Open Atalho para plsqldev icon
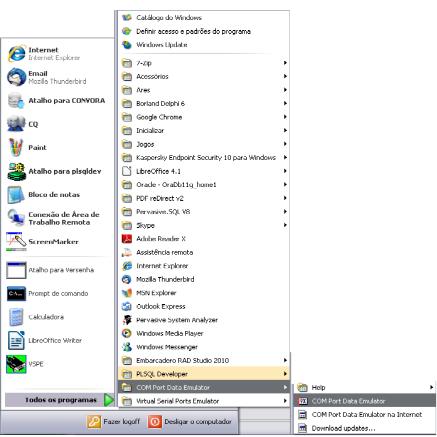437x437 pixels. tap(17, 171)
